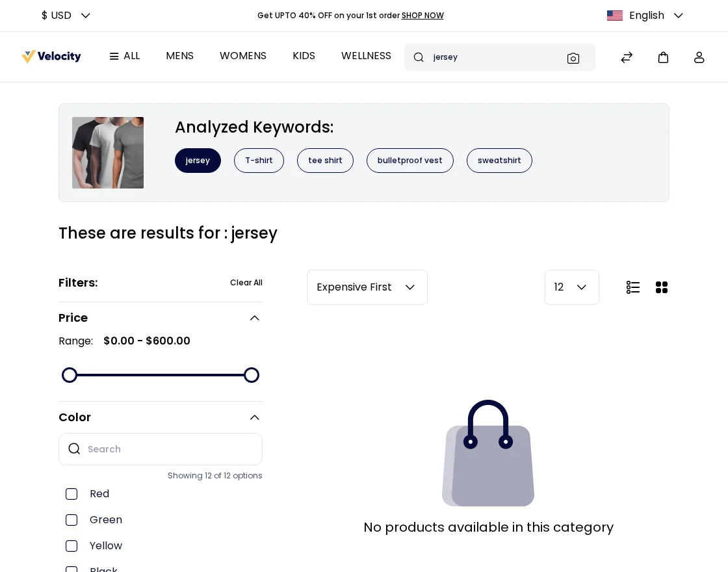
Task: Click the Velocity logo
Action: click(x=51, y=57)
